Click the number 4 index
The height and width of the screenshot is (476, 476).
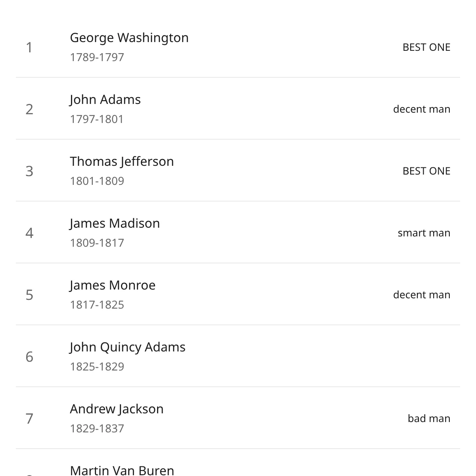pos(29,233)
